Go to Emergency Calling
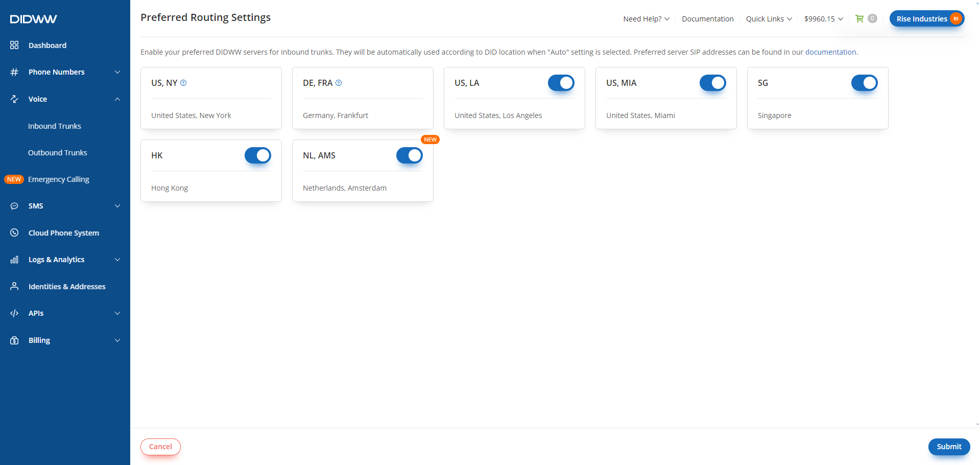The image size is (980, 465). 59,179
